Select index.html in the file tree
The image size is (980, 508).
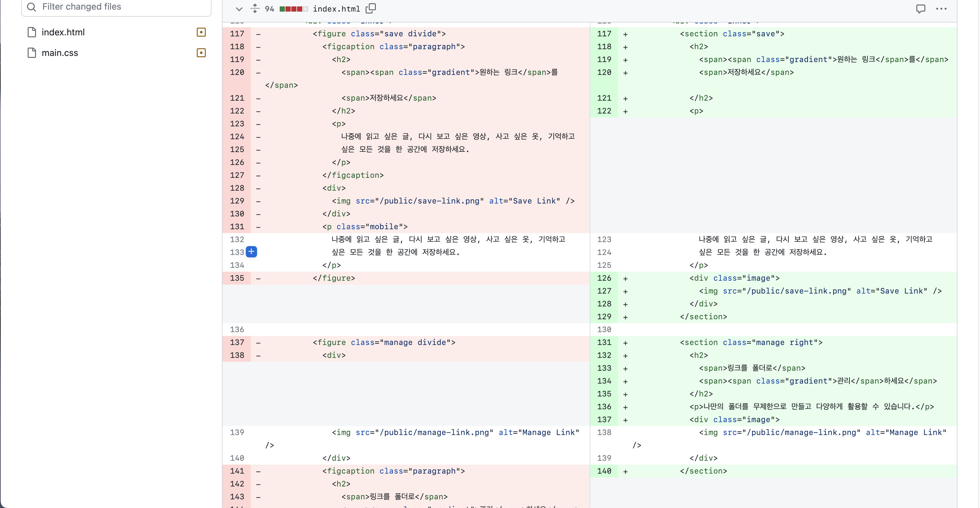click(x=63, y=32)
